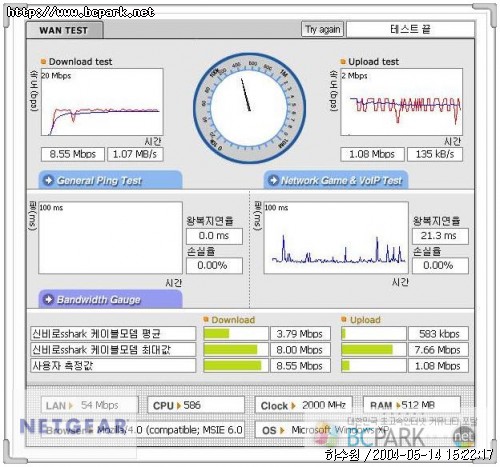Click the Upload test graph
Viewport: 500px width, 467px height.
pos(401,102)
